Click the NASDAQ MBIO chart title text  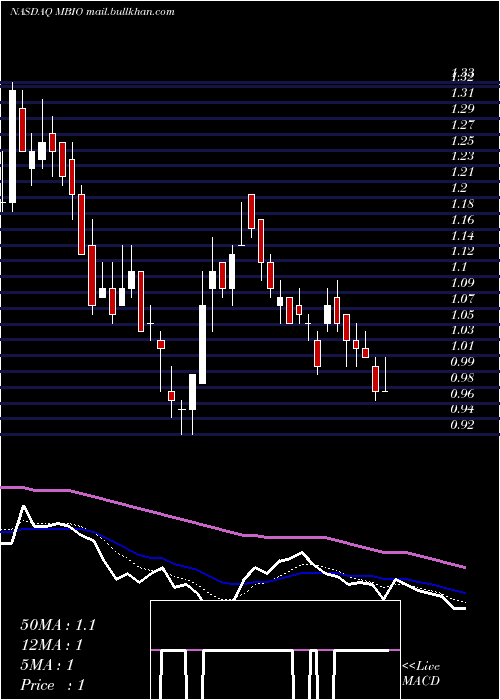coord(92,12)
